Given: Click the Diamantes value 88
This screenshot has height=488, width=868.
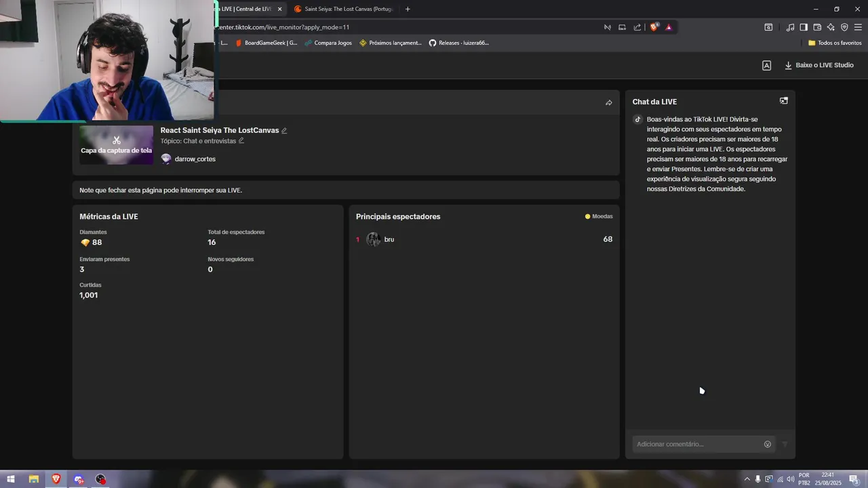Looking at the screenshot, I should pyautogui.click(x=97, y=243).
